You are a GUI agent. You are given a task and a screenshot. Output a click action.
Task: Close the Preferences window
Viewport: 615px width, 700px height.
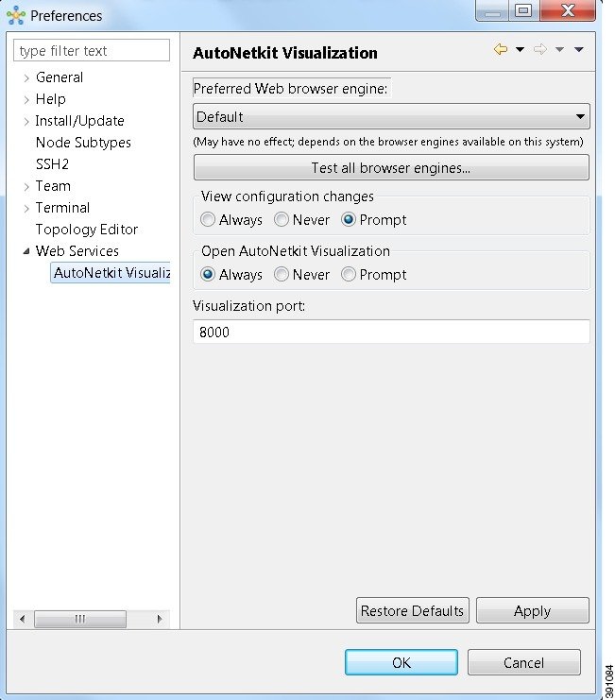[x=568, y=9]
